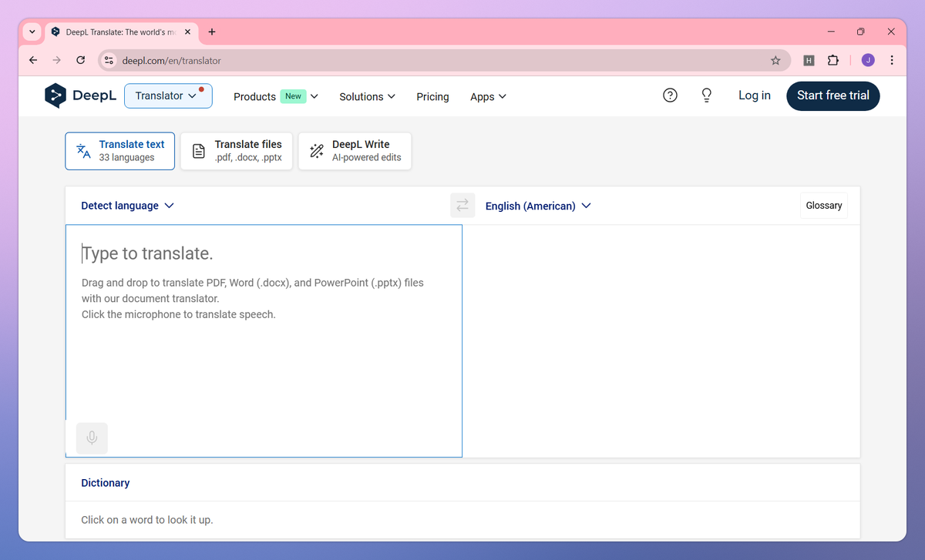Viewport: 925px width, 560px height.
Task: Click the bookmark star in the address bar
Action: [776, 59]
